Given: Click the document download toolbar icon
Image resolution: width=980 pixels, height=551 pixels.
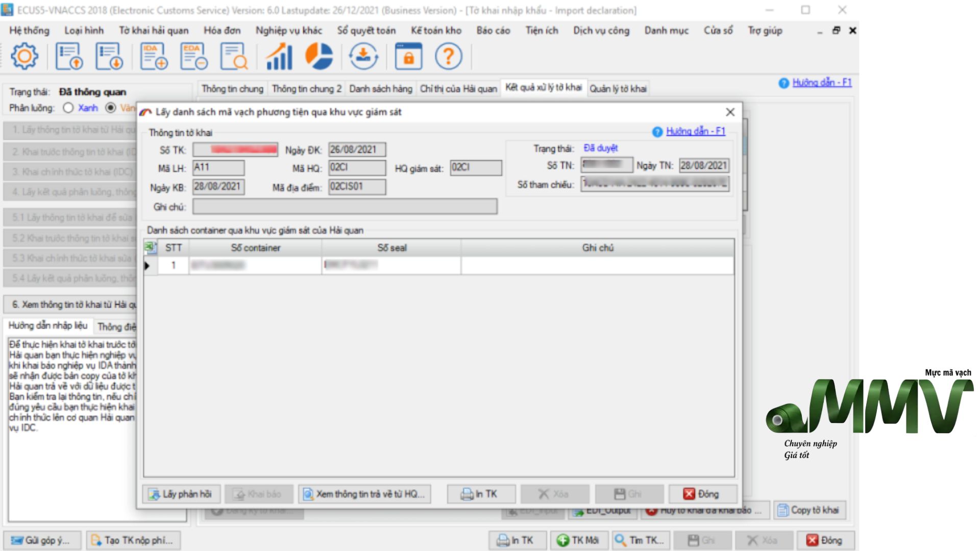Looking at the screenshot, I should coord(109,56).
